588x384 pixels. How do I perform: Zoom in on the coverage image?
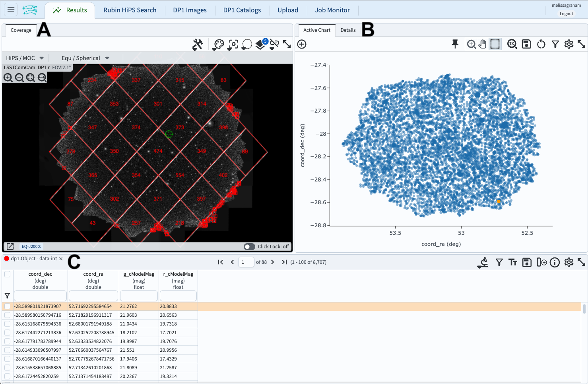(8, 78)
